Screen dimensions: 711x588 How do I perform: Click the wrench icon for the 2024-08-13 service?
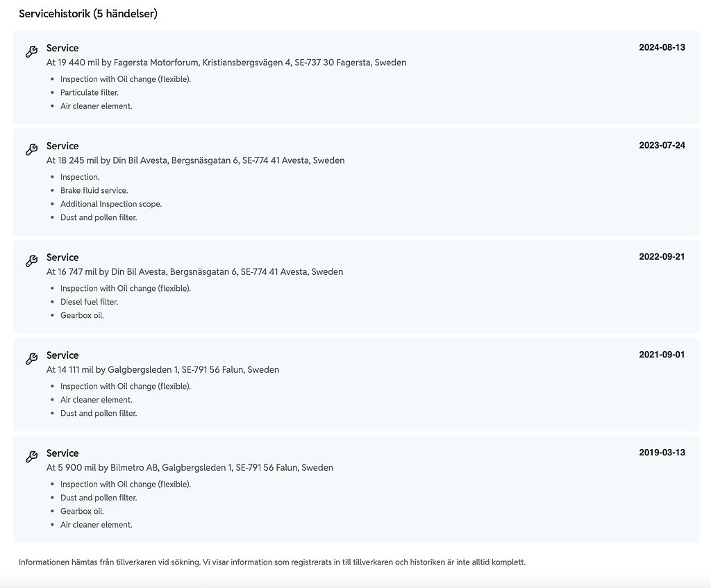(31, 52)
